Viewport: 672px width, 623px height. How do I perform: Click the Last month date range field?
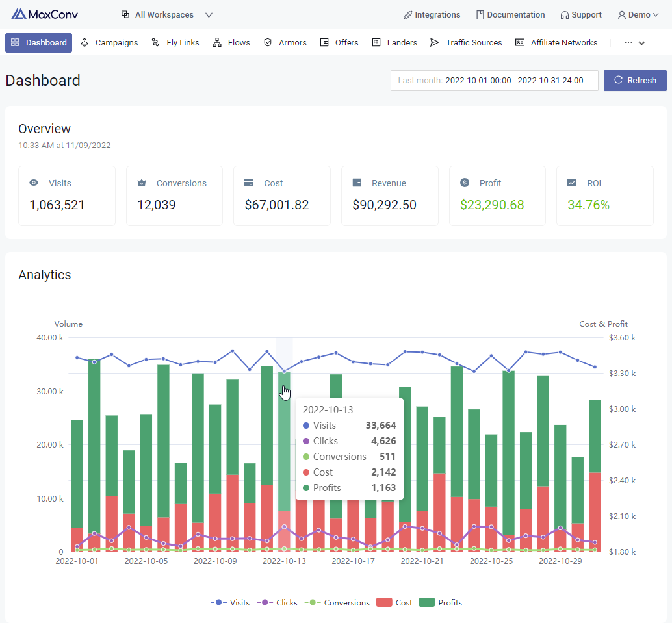494,81
